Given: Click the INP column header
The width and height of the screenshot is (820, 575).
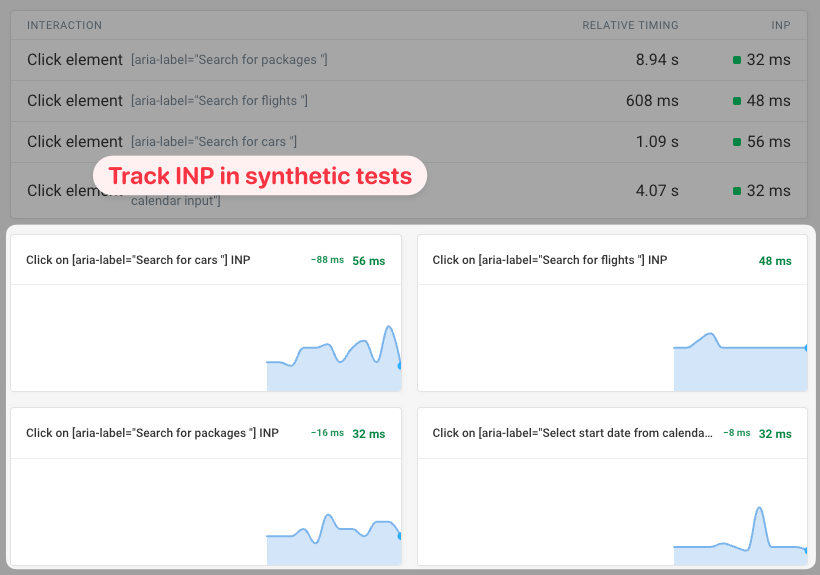Looking at the screenshot, I should pyautogui.click(x=779, y=25).
